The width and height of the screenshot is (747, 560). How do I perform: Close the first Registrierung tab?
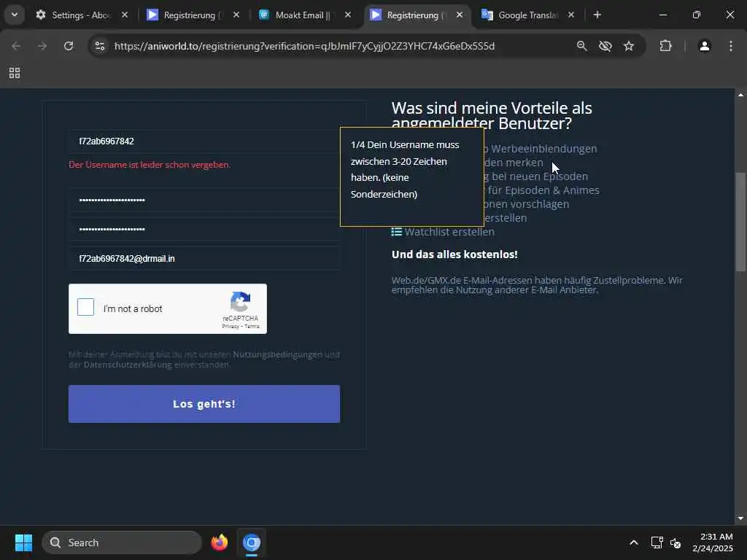pos(236,15)
